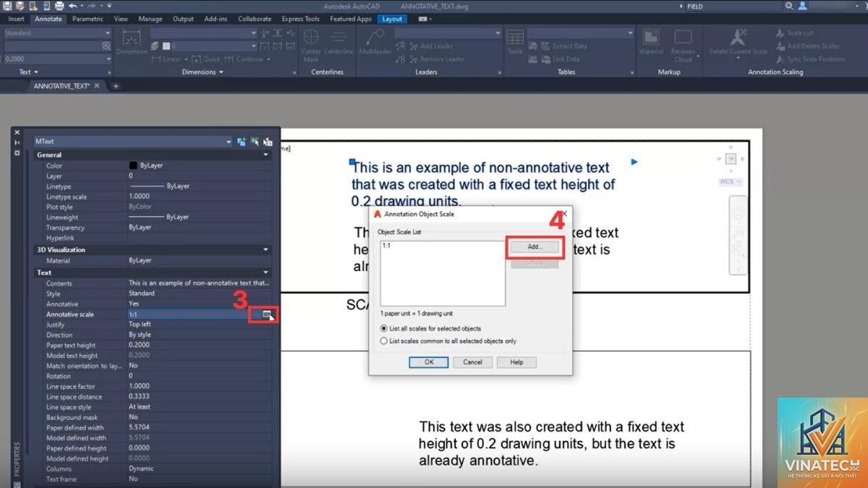The image size is (868, 488).
Task: Click the FIELD search input box
Action: [733, 6]
